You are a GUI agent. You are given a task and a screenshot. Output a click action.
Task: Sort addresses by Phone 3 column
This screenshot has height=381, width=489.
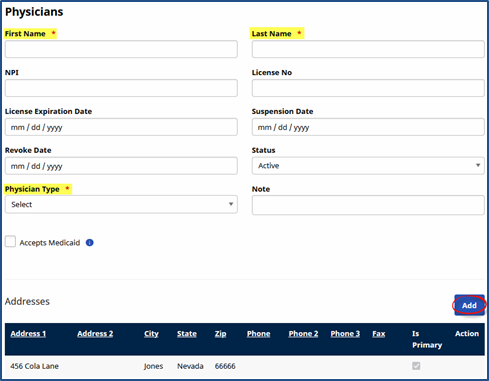point(345,334)
